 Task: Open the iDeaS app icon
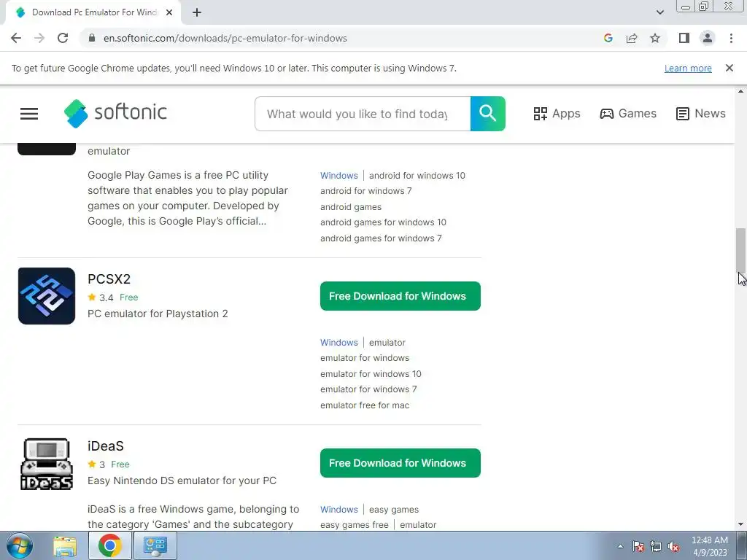47,464
